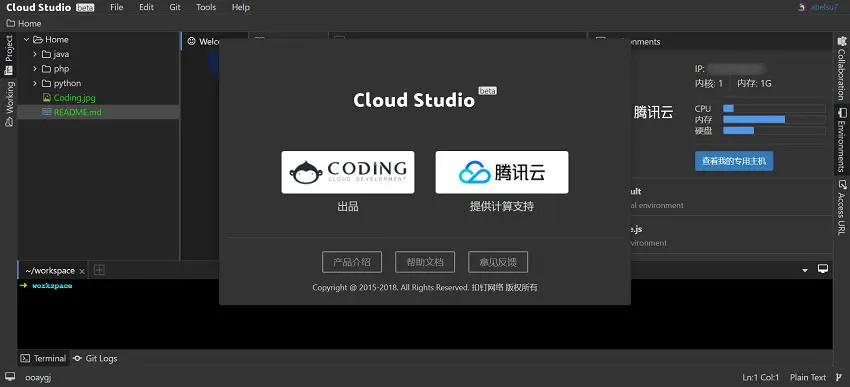Screen dimensions: 850x387
Task: Close the ~/workspace terminal tab
Action: (82, 271)
